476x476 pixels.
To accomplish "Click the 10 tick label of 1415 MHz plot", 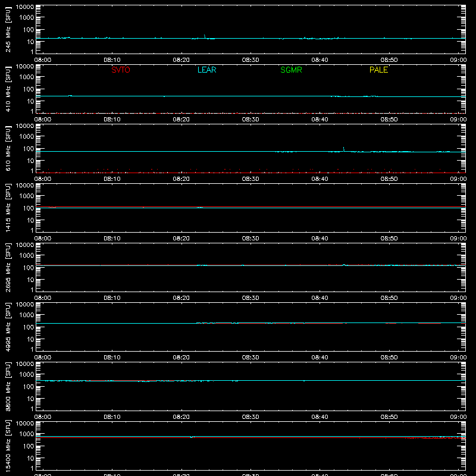I will (30, 220).
